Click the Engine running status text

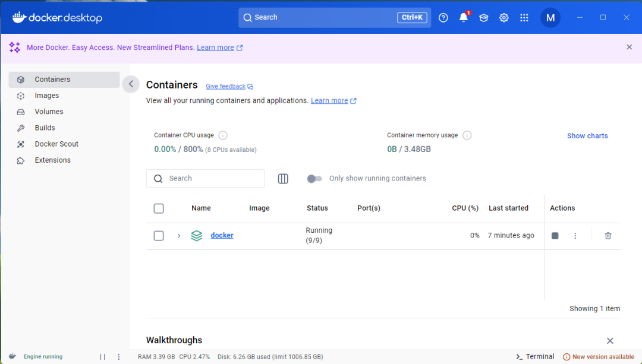coord(43,357)
